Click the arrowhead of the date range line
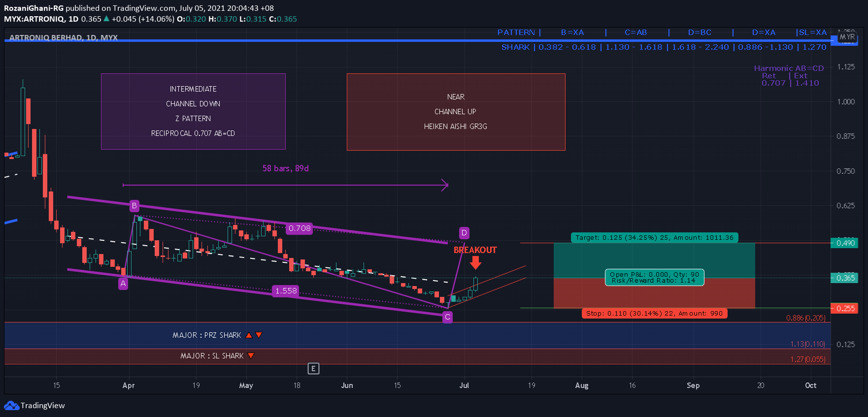868x417 pixels. coord(445,185)
